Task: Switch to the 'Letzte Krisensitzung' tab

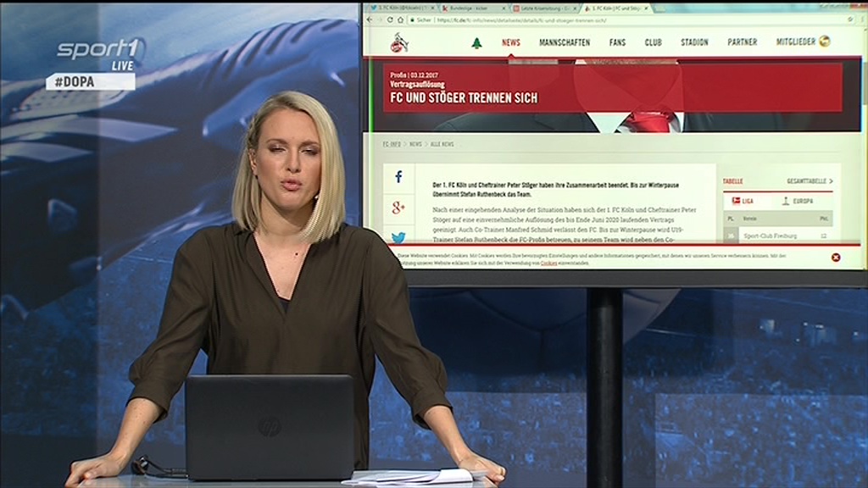Action: point(543,8)
